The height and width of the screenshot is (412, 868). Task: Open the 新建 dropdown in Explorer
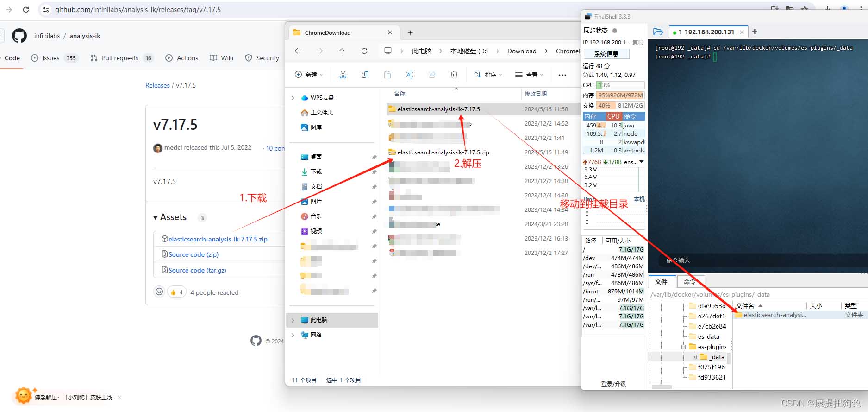(309, 75)
